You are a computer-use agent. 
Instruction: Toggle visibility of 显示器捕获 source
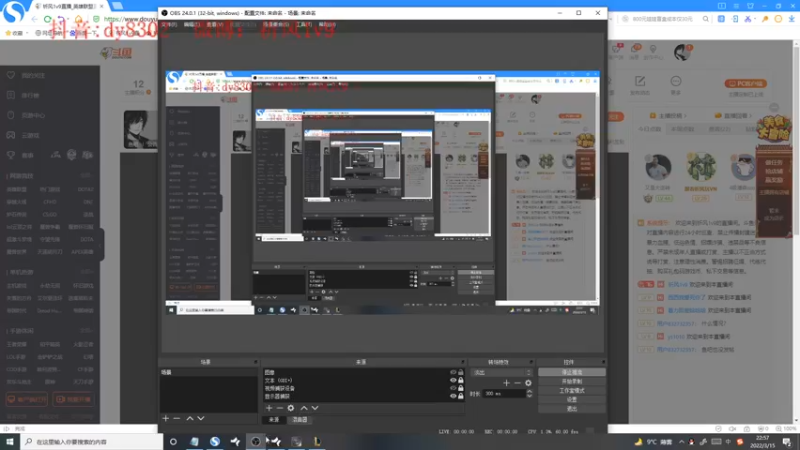[x=453, y=396]
